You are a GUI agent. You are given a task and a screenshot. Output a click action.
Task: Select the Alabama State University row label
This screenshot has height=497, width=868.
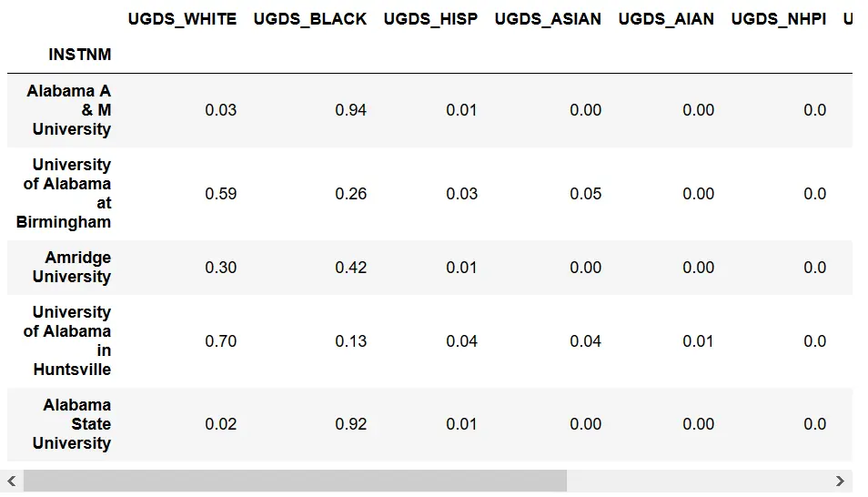point(75,423)
